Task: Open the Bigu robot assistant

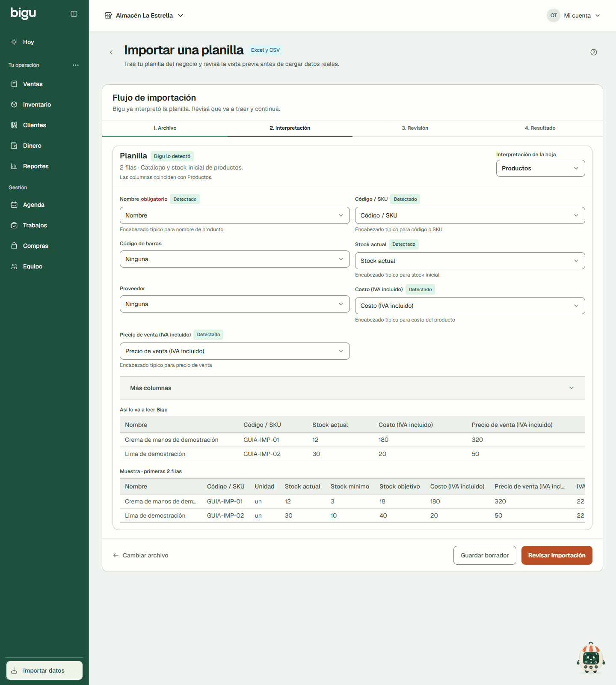Action: pyautogui.click(x=591, y=658)
